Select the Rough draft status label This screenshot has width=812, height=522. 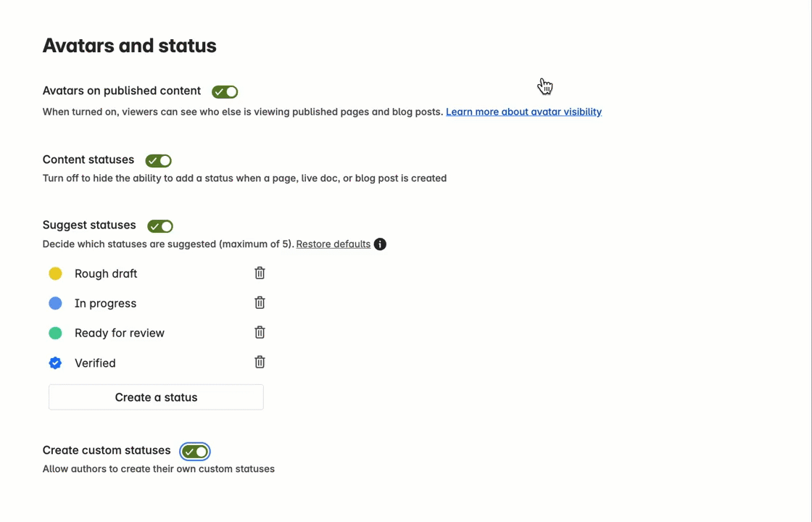click(106, 273)
